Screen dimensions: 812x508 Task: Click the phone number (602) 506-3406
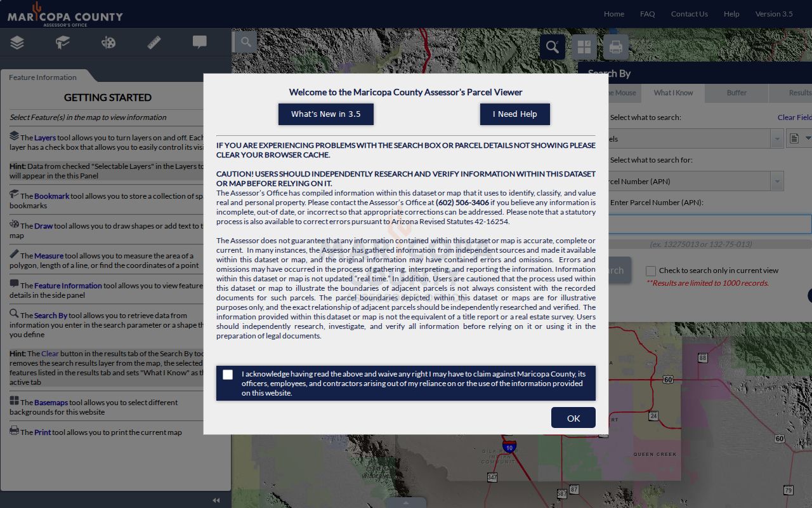[462, 203]
